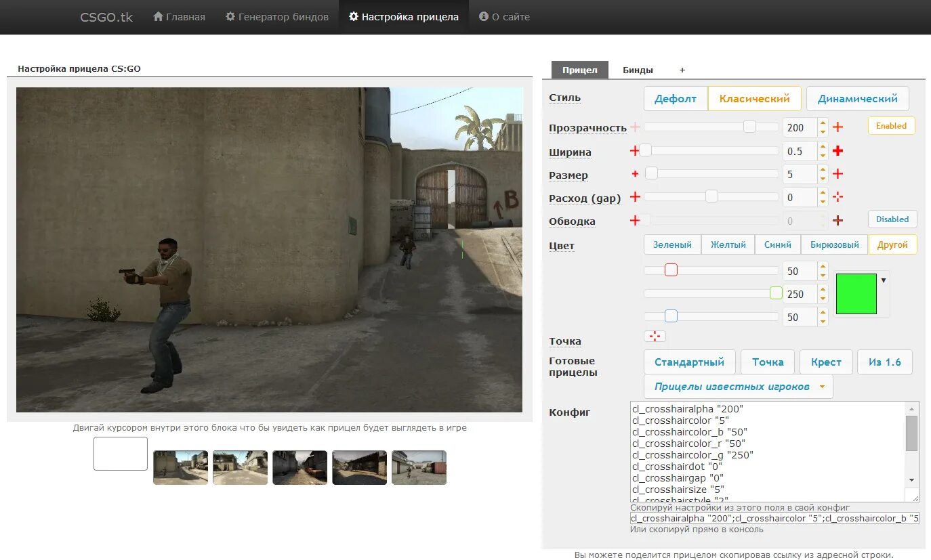Click the large crosshair icon right of Размер value
The height and width of the screenshot is (560, 931).
pos(837,174)
